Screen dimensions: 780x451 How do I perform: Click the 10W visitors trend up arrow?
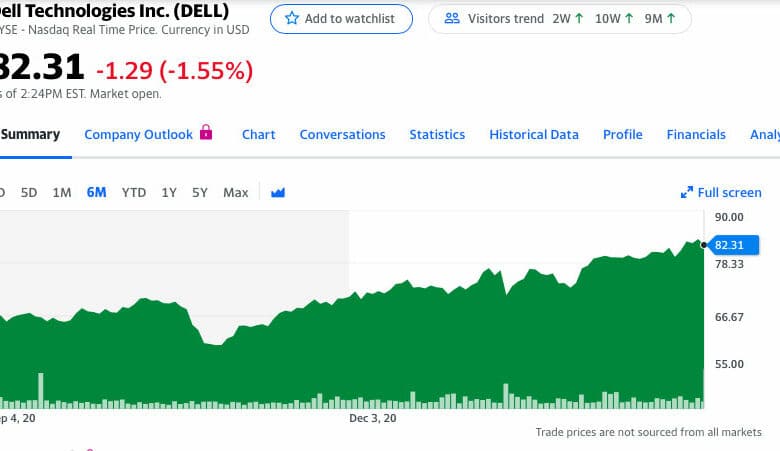click(629, 19)
